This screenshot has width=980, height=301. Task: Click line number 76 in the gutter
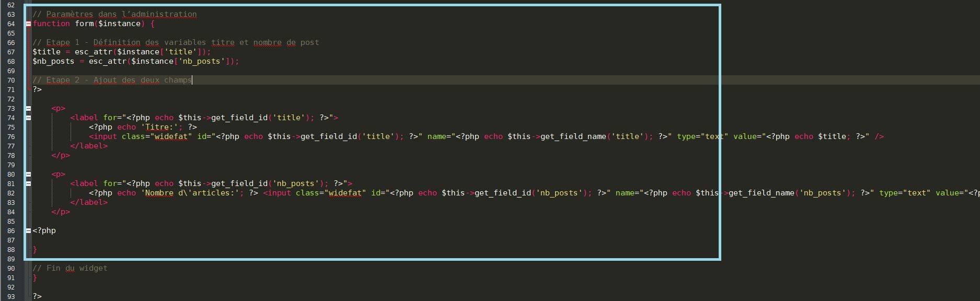[11, 137]
